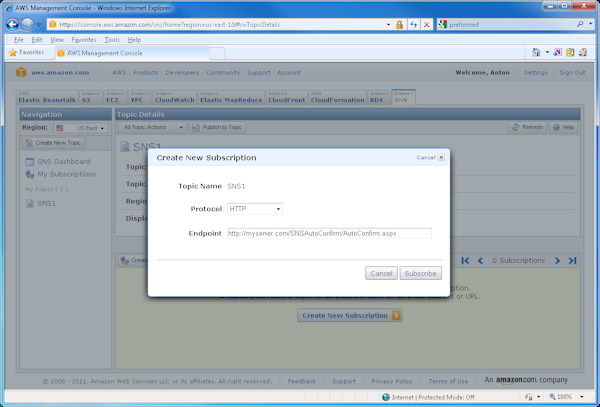Screen dimensions: 600x407
Task: Switch to the CloudFormation tab
Action: click(337, 98)
